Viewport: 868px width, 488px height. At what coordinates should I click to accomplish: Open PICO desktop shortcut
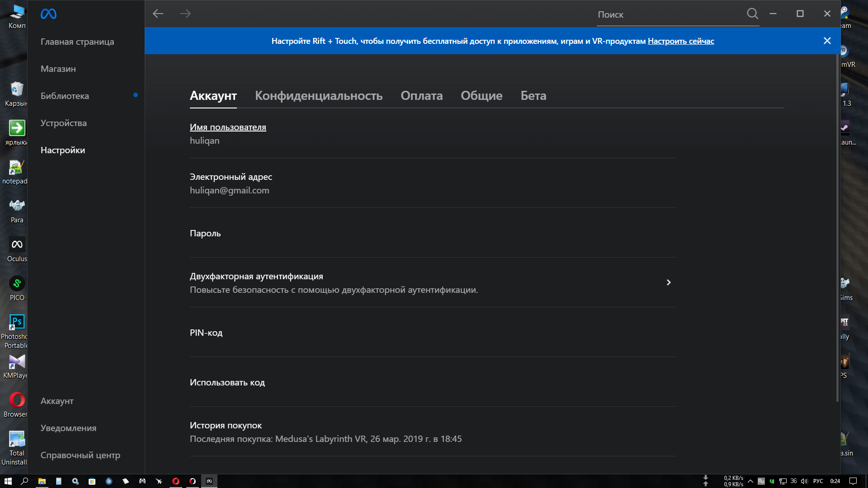tap(17, 288)
